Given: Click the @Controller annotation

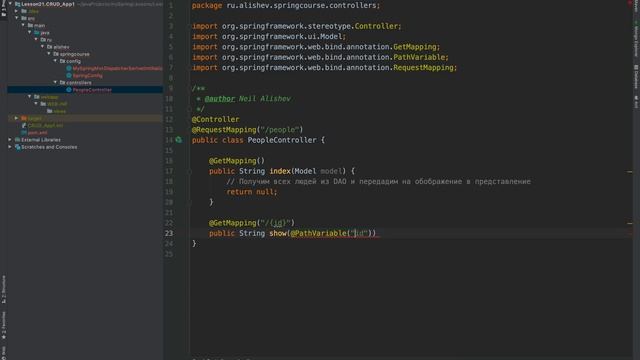Looking at the screenshot, I should tap(216, 119).
